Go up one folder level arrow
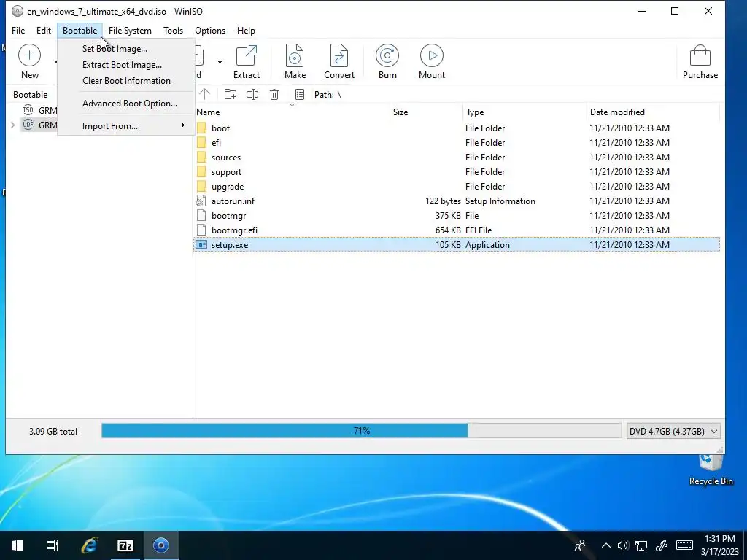 pos(204,94)
